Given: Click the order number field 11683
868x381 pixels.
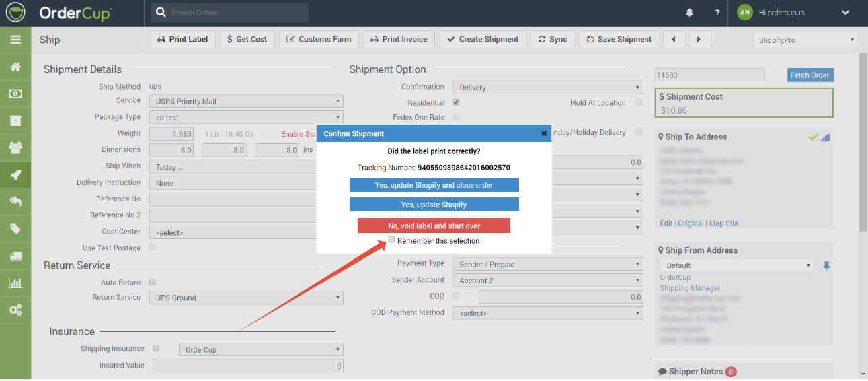Looking at the screenshot, I should point(710,75).
